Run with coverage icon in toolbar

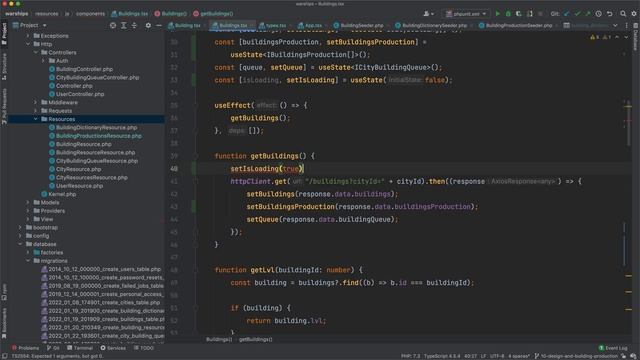click(x=519, y=14)
